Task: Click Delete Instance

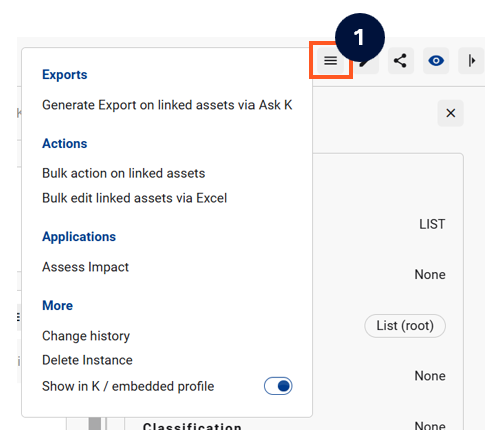Action: pyautogui.click(x=87, y=360)
